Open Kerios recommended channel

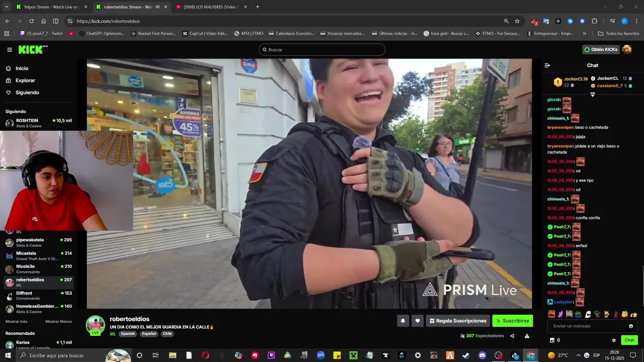pos(39,344)
